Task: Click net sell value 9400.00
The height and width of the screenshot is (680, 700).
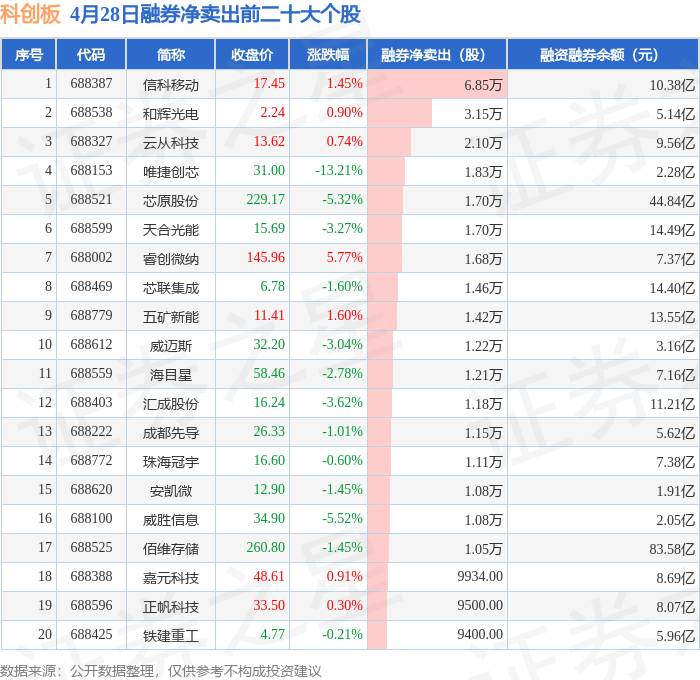Action: tap(480, 635)
